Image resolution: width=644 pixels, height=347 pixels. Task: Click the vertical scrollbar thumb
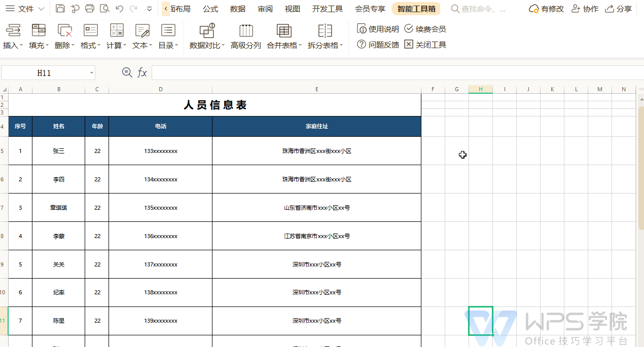pyautogui.click(x=641, y=167)
